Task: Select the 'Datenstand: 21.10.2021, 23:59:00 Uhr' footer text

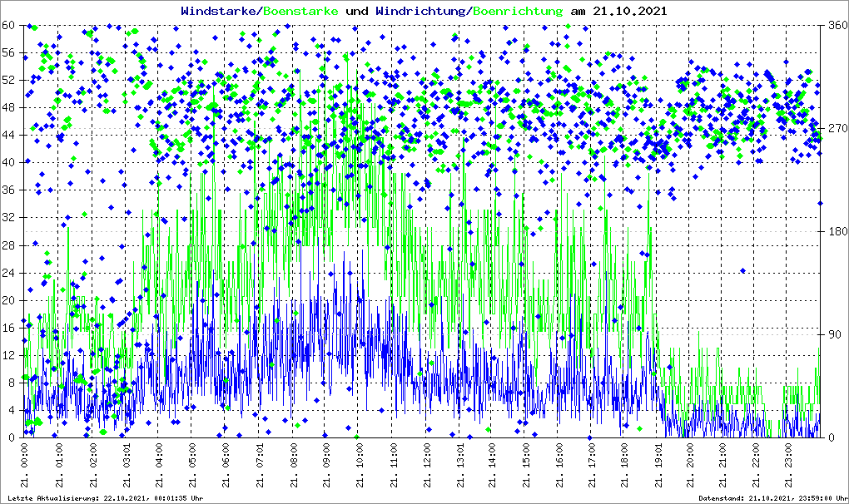Action: (772, 498)
